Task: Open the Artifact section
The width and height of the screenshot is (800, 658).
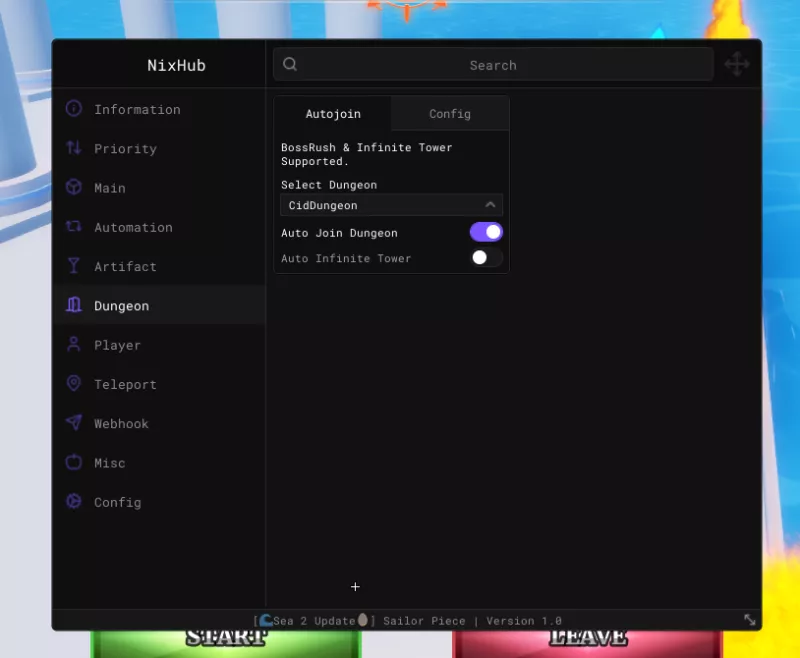Action: click(x=159, y=266)
